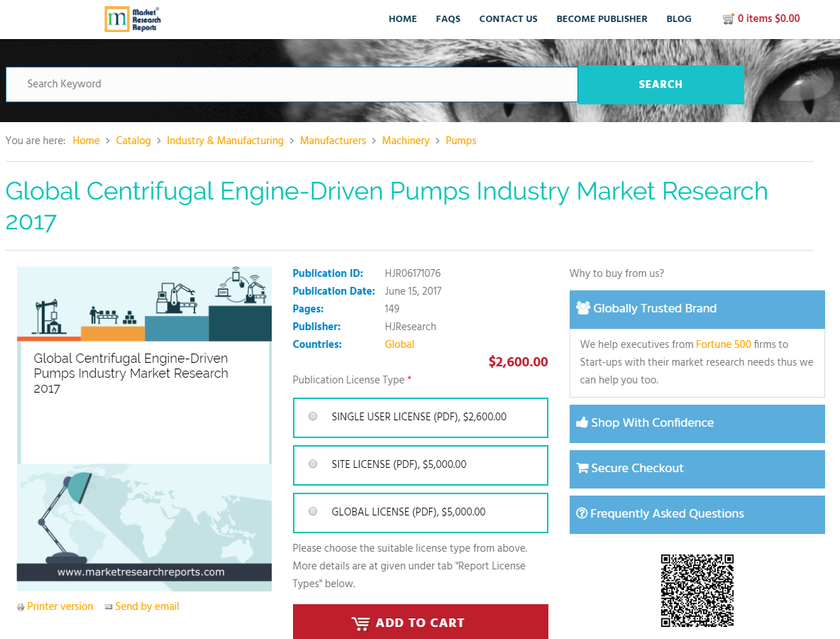Expand the Shop With Confidence section

tap(697, 423)
